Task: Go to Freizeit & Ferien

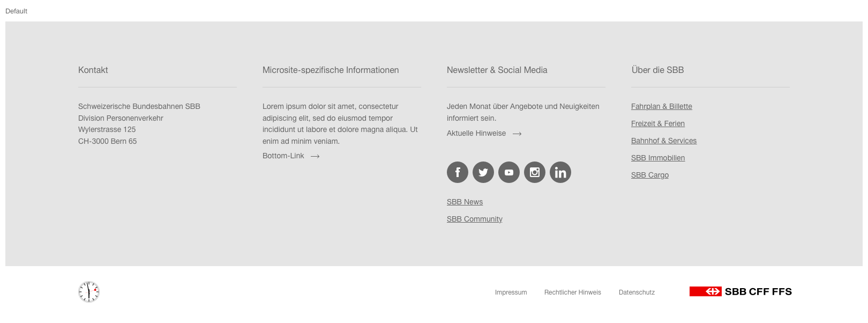Action: click(658, 123)
